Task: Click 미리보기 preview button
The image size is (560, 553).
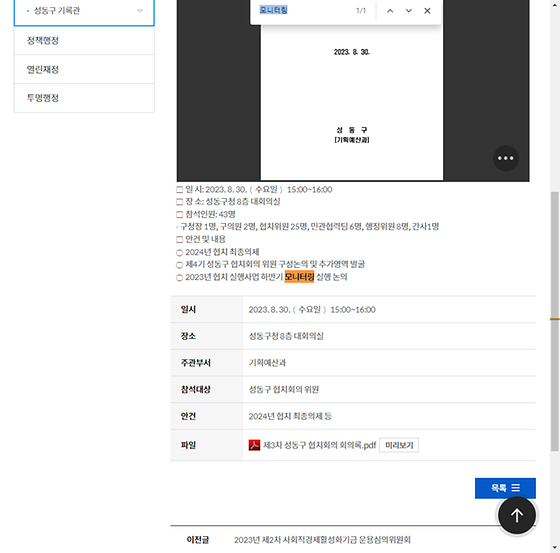Action: click(x=399, y=445)
